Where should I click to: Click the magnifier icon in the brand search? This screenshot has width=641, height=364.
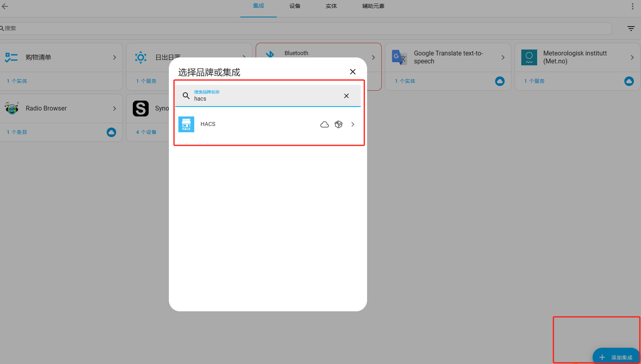(x=186, y=95)
